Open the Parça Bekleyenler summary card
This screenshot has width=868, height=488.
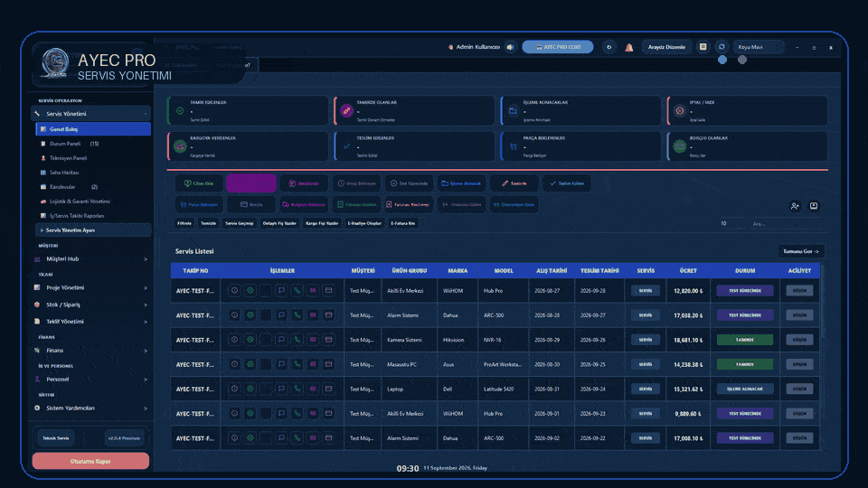coord(580,146)
